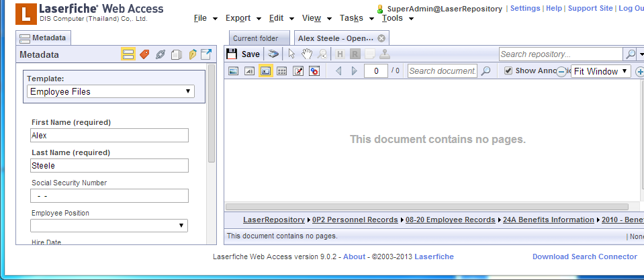
Task: Show fields pane in Metadata header
Action: (128, 54)
